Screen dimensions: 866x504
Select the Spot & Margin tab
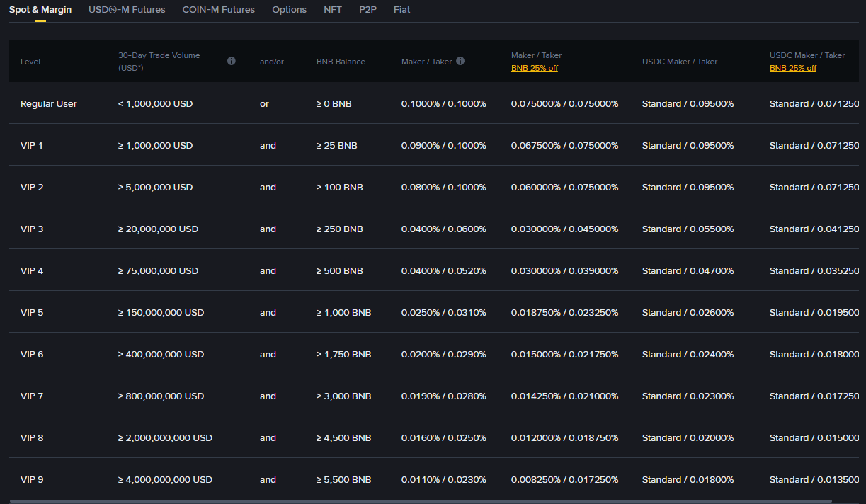[x=40, y=10]
